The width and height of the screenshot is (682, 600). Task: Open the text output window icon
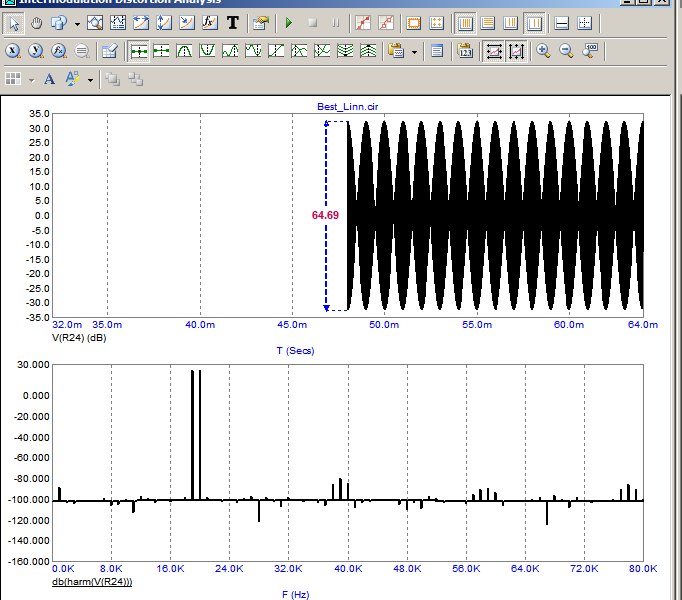click(437, 51)
